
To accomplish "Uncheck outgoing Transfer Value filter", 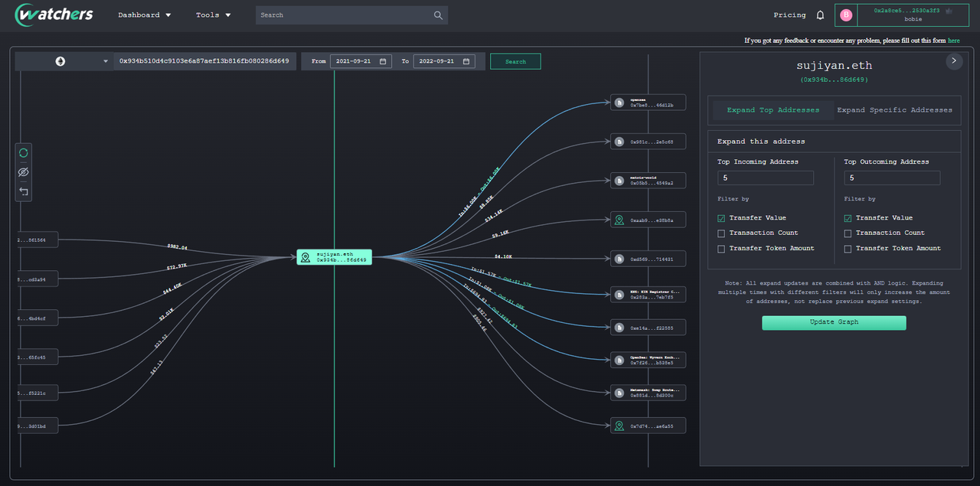I will pos(848,218).
